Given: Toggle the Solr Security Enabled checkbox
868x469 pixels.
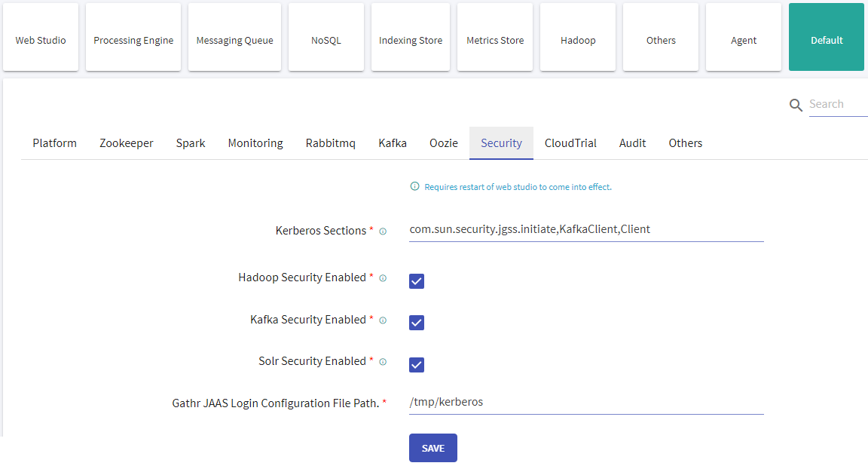Looking at the screenshot, I should tap(417, 365).
